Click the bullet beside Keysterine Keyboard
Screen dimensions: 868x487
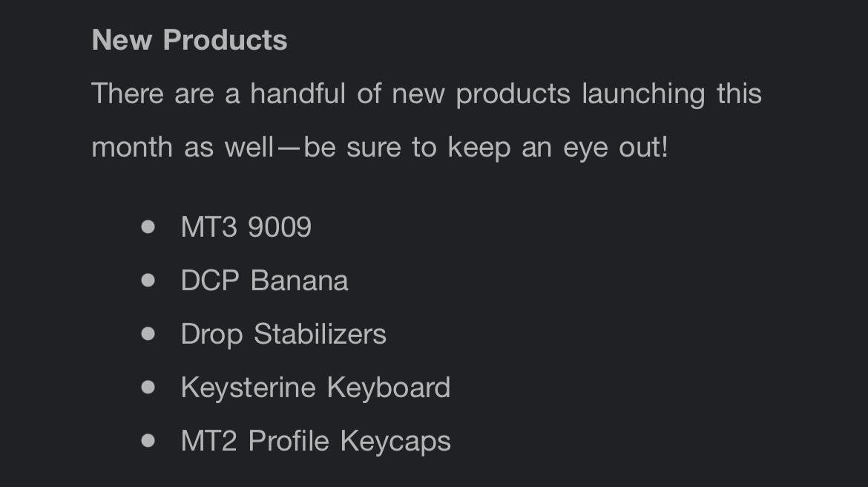point(148,387)
